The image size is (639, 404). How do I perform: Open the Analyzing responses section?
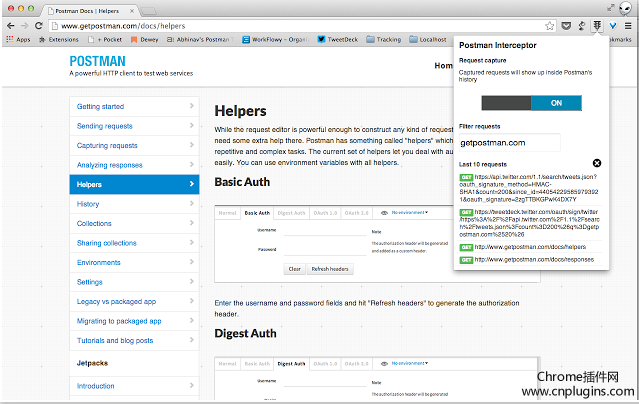134,165
